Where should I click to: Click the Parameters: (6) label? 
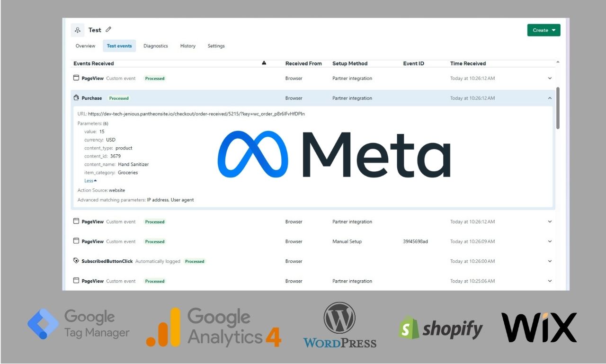pos(93,124)
